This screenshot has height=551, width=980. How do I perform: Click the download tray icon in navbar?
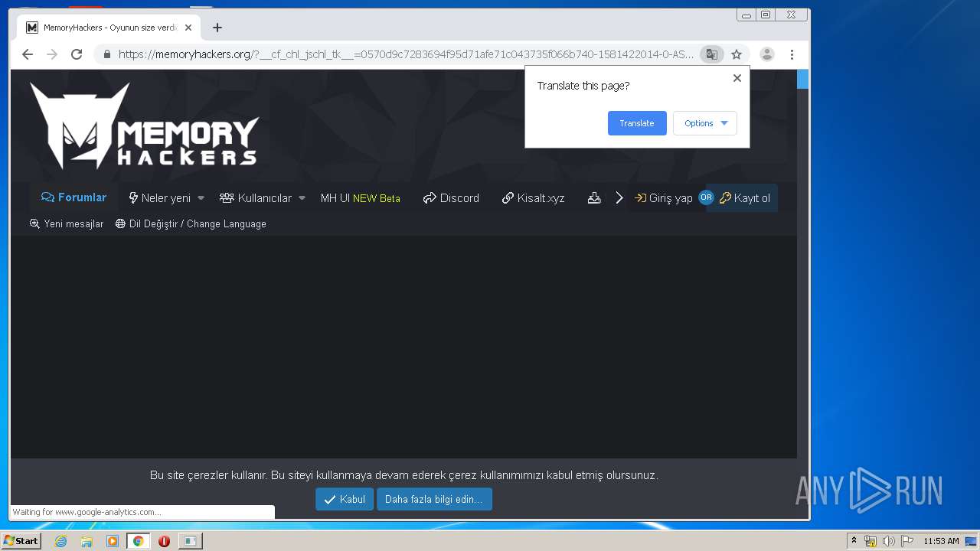tap(594, 198)
